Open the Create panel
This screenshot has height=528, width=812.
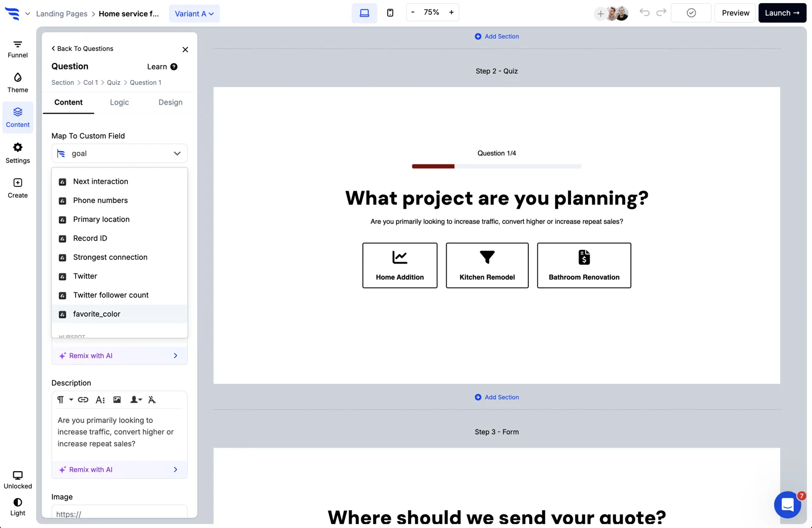(x=18, y=188)
